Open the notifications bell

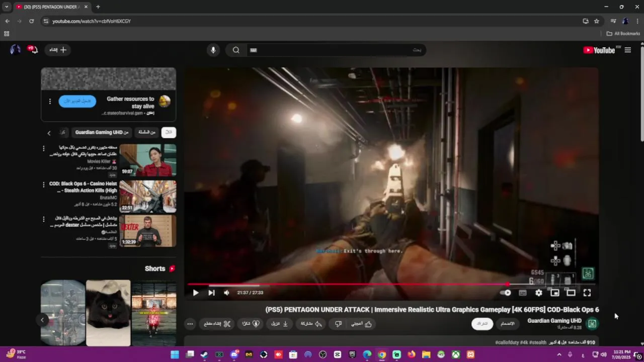(x=33, y=49)
